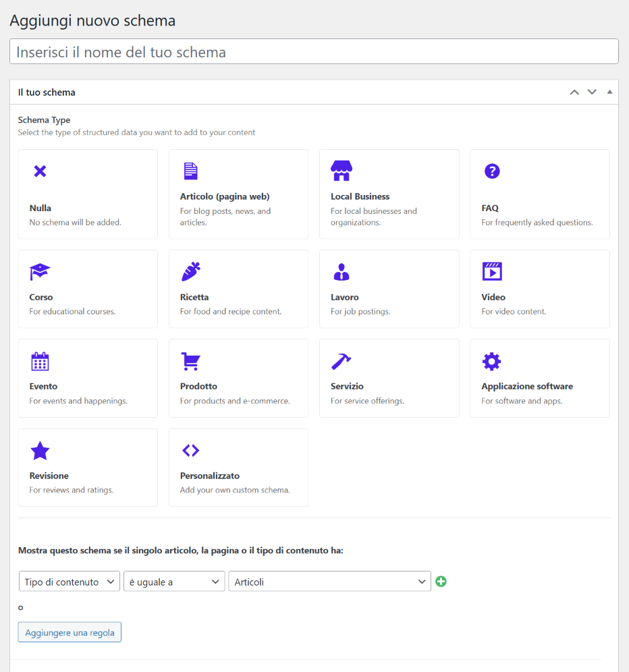Choose the Articolo (pagina web) schema type
629x672 pixels.
(x=238, y=194)
